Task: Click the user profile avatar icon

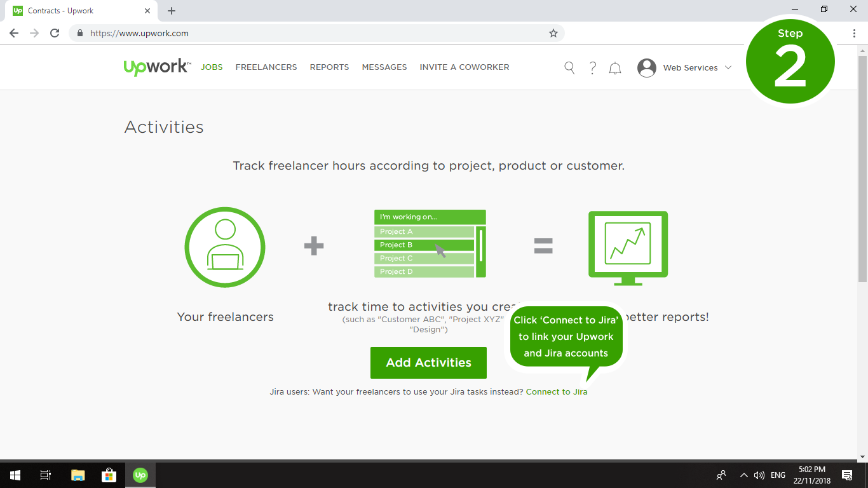Action: (x=647, y=68)
